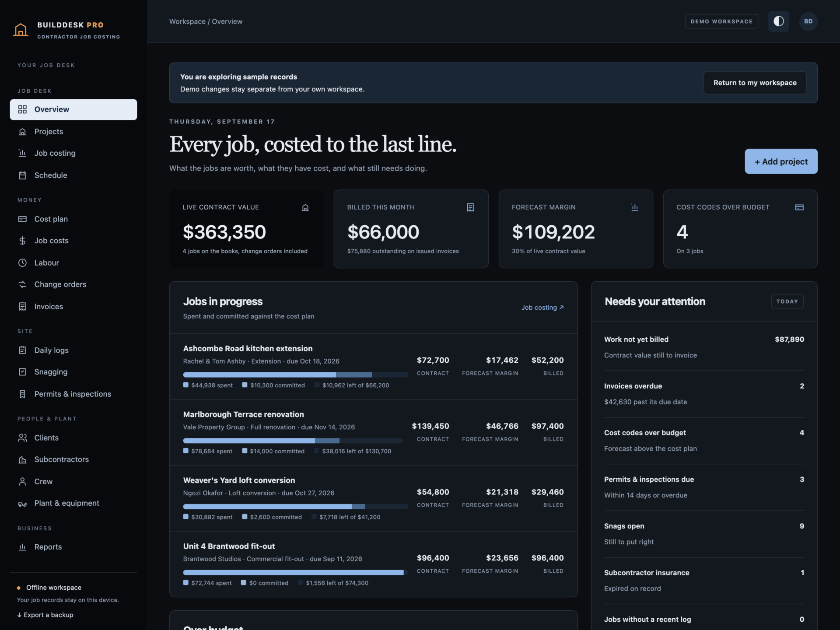Viewport: 840px width, 630px height.
Task: Click the Snagging checkbox icon
Action: pos(22,372)
